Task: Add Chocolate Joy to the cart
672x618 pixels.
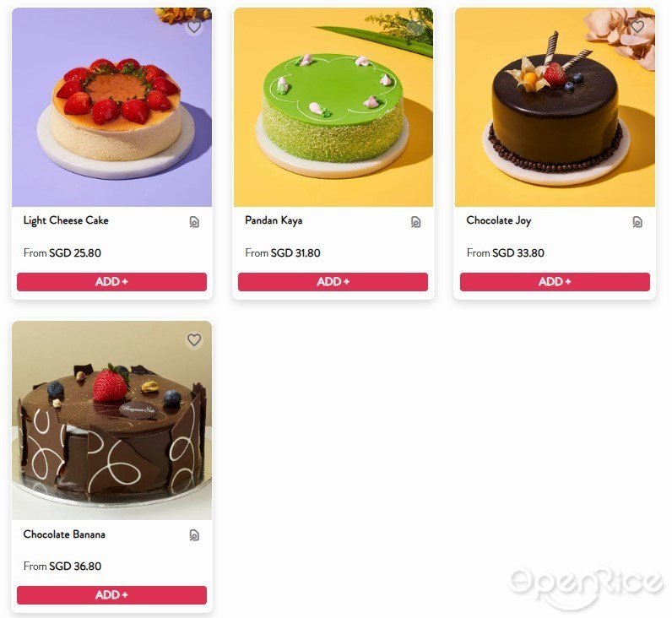Action: [555, 282]
